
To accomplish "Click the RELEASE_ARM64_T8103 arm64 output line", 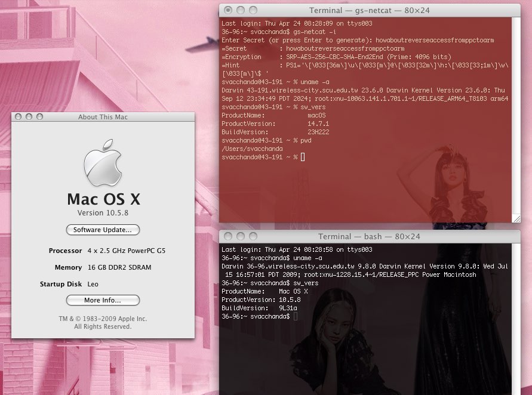I will pyautogui.click(x=365, y=98).
